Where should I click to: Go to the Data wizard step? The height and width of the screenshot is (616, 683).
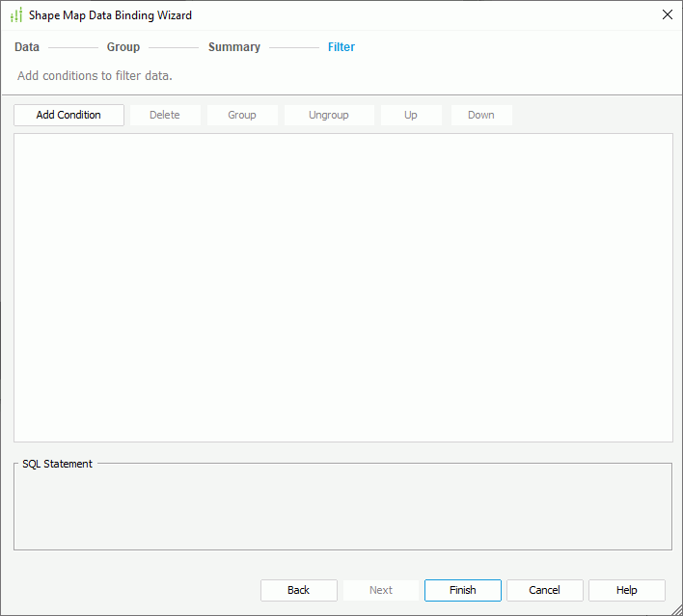pos(27,47)
